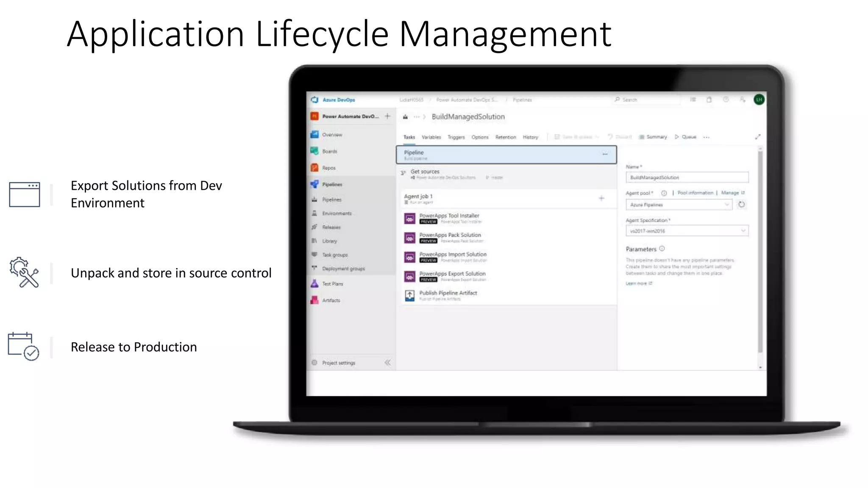Image resolution: width=868 pixels, height=488 pixels.
Task: Switch to the Variables tab
Action: pos(431,137)
